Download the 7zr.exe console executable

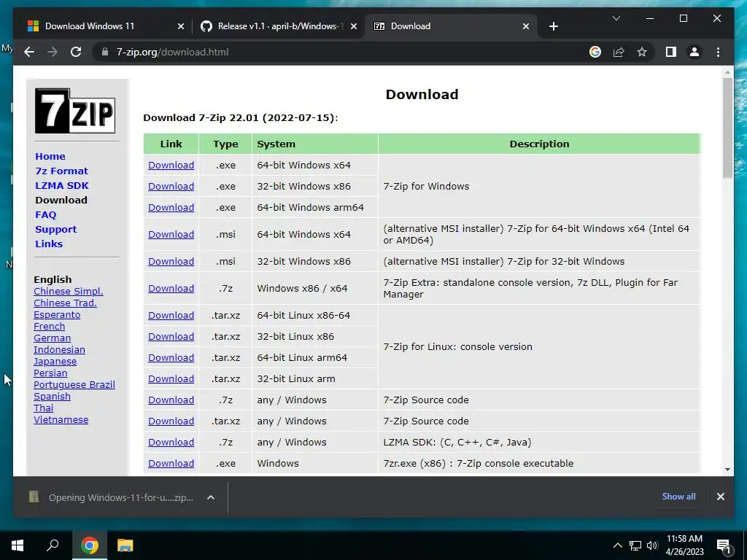[x=171, y=463]
